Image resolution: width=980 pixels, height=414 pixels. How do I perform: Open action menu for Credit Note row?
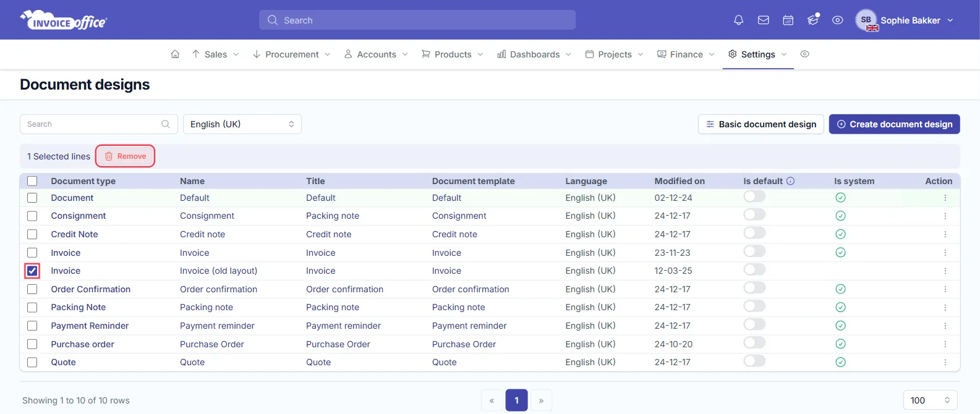945,234
